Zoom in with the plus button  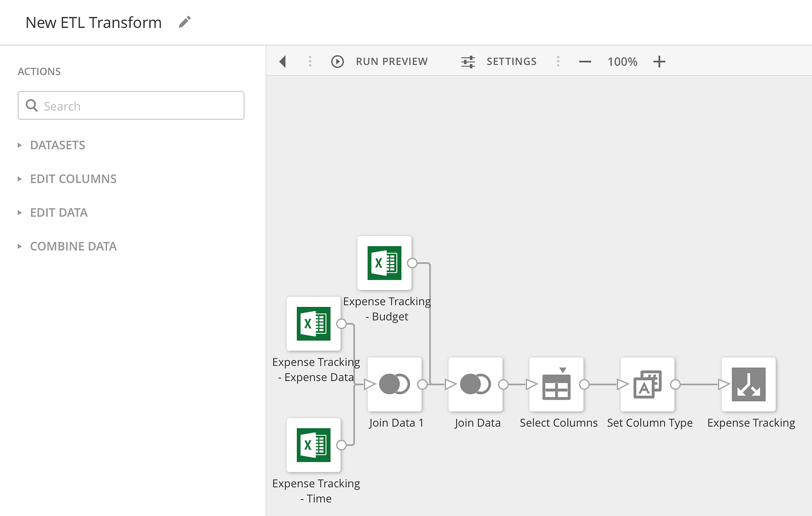[x=659, y=62]
